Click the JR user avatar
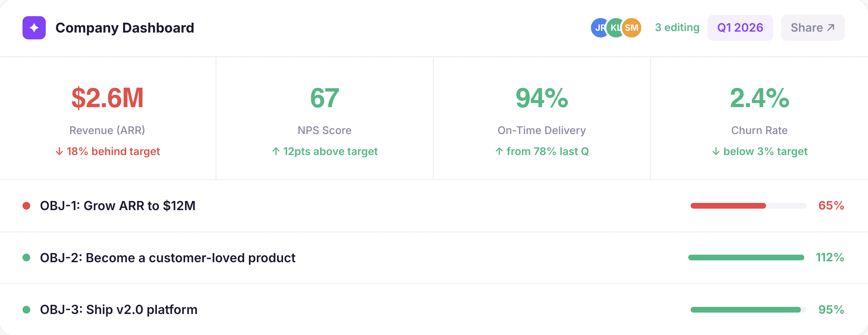This screenshot has width=868, height=335. 598,28
